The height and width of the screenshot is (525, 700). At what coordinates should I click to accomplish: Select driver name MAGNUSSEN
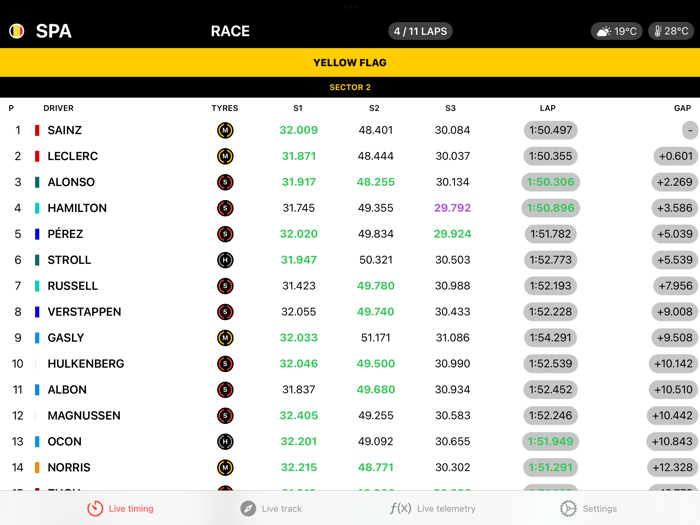tap(84, 416)
